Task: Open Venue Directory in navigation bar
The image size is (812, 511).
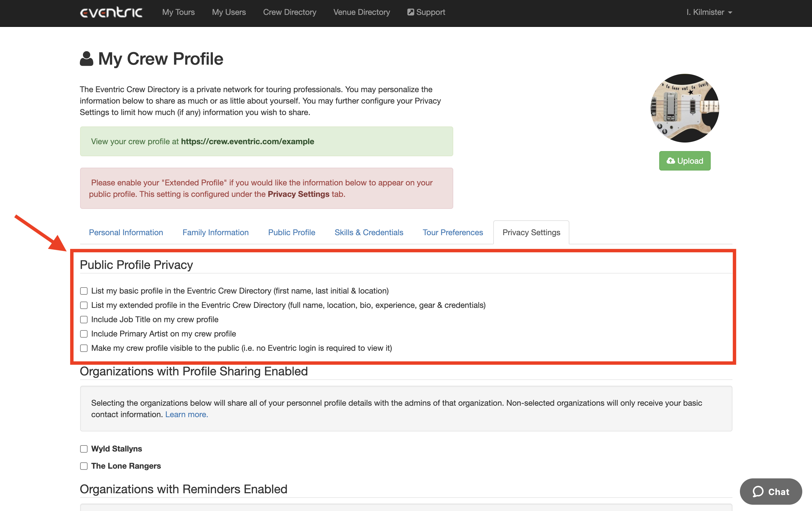Action: [361, 12]
